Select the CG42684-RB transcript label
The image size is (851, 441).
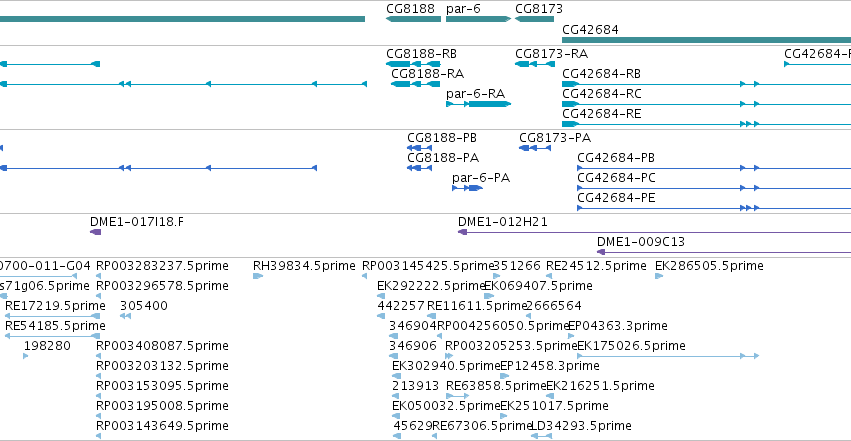click(601, 74)
